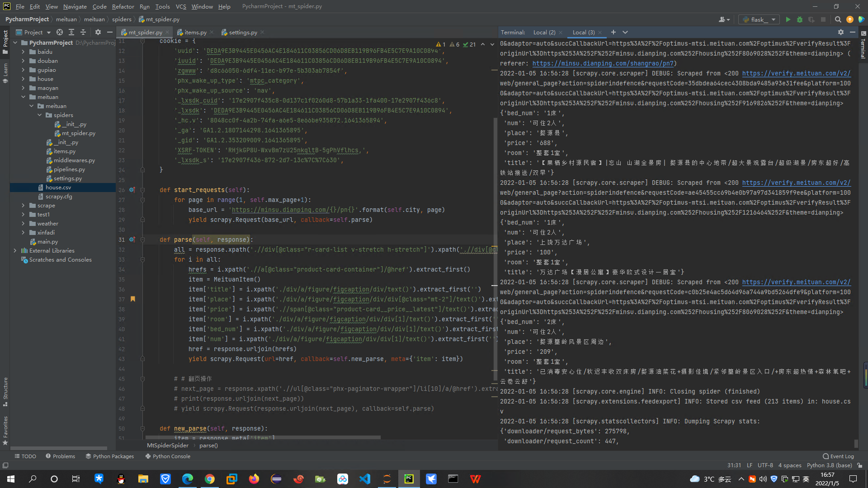The height and width of the screenshot is (488, 868).
Task: Open the Problems tool window
Action: pos(63,456)
